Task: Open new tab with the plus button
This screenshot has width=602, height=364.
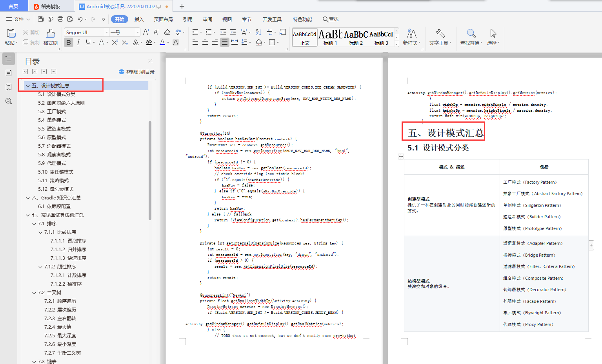Action: 182,6
